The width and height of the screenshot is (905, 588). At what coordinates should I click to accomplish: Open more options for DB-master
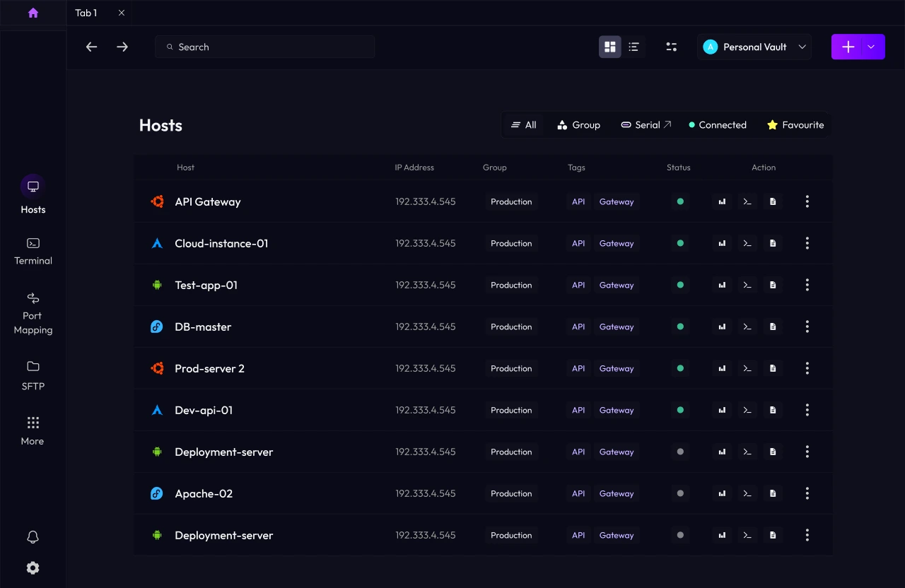tap(807, 327)
